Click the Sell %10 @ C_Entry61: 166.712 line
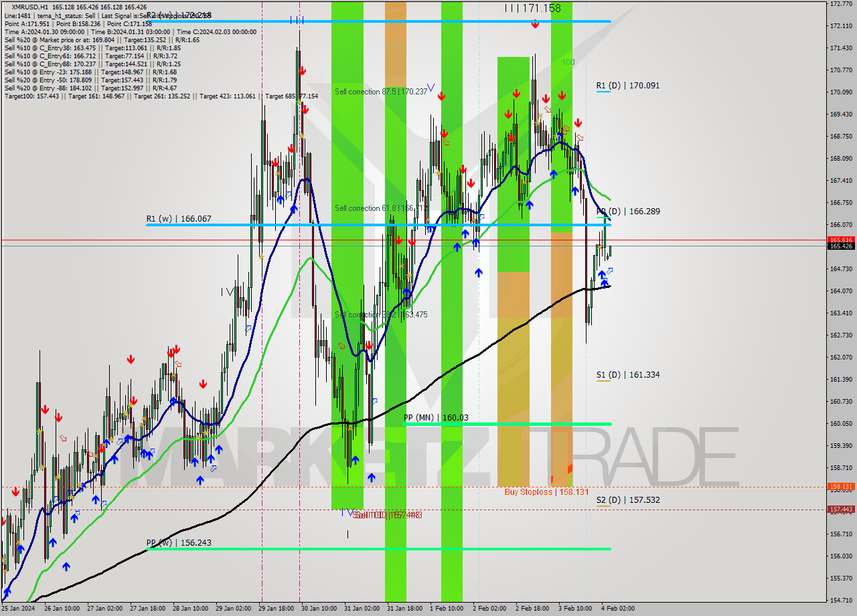 coord(90,56)
